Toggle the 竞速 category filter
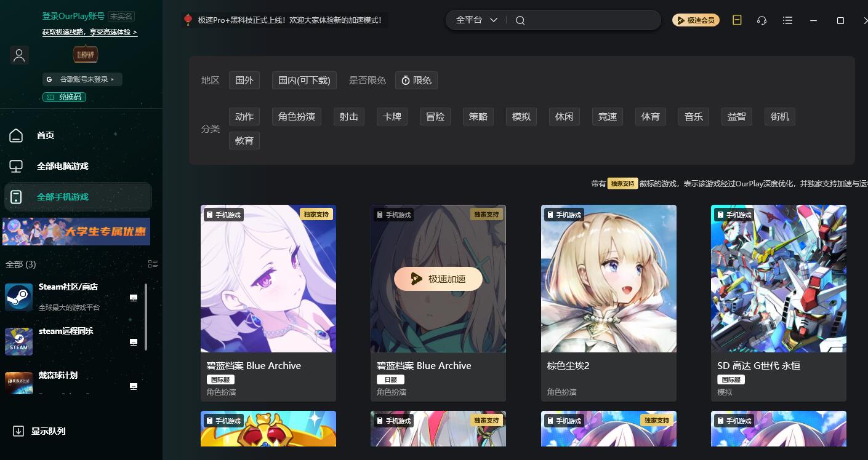868x460 pixels. pyautogui.click(x=608, y=116)
